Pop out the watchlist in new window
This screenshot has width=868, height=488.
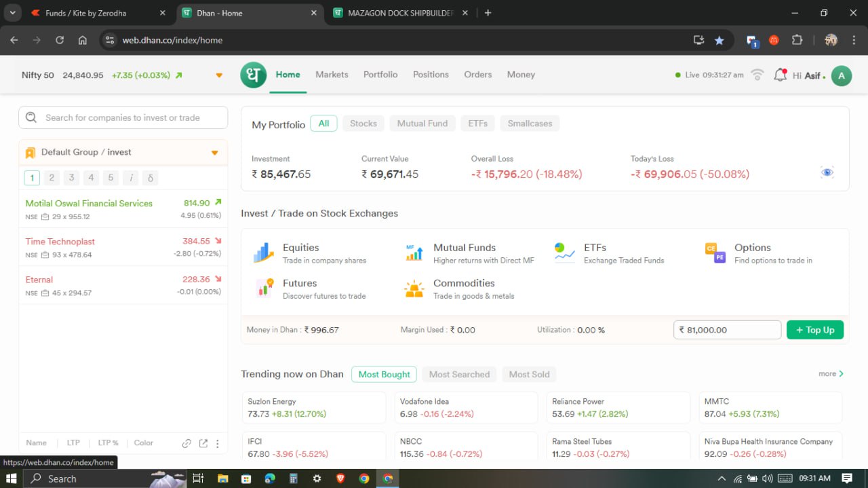tap(203, 443)
